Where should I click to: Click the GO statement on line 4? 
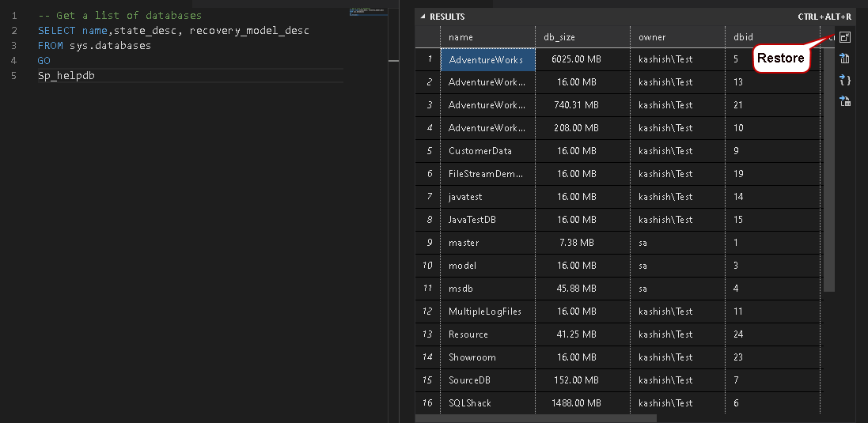[x=44, y=60]
